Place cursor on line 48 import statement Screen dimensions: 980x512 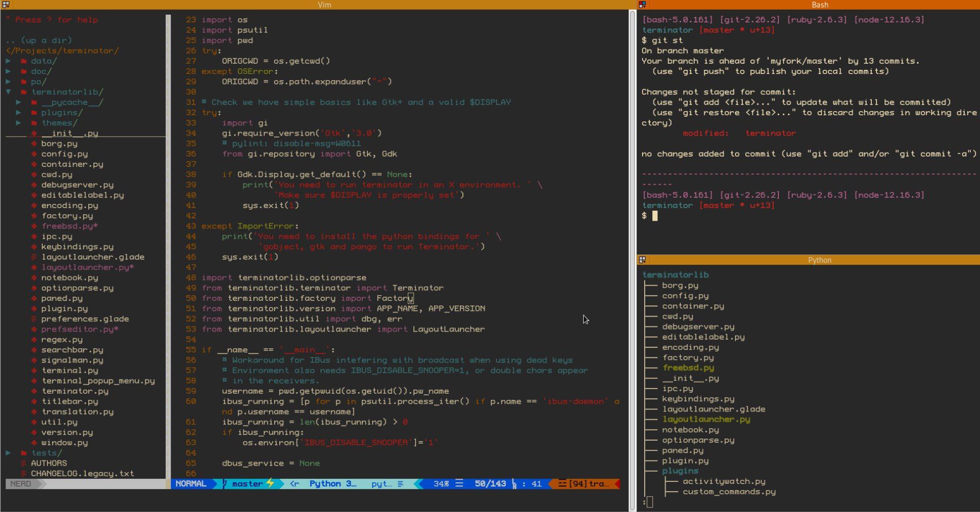coord(284,278)
